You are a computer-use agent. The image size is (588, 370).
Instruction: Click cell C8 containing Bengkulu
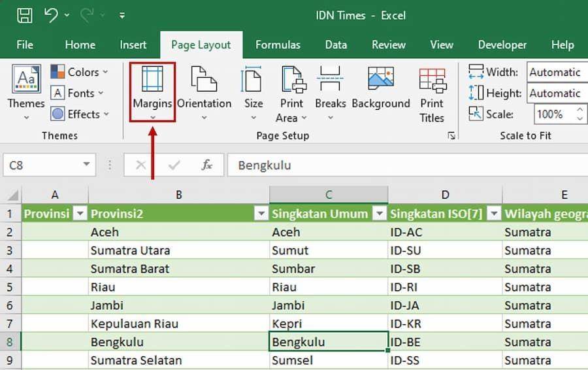329,342
